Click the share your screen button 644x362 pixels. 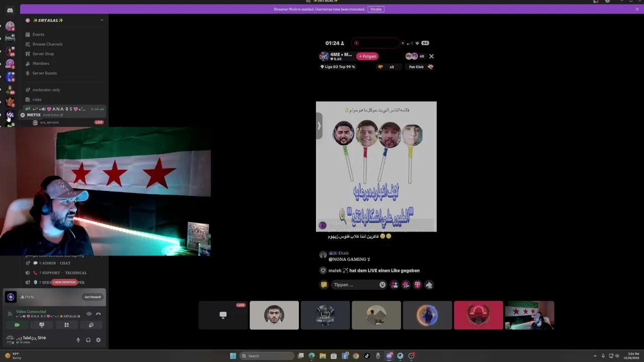[x=42, y=325]
